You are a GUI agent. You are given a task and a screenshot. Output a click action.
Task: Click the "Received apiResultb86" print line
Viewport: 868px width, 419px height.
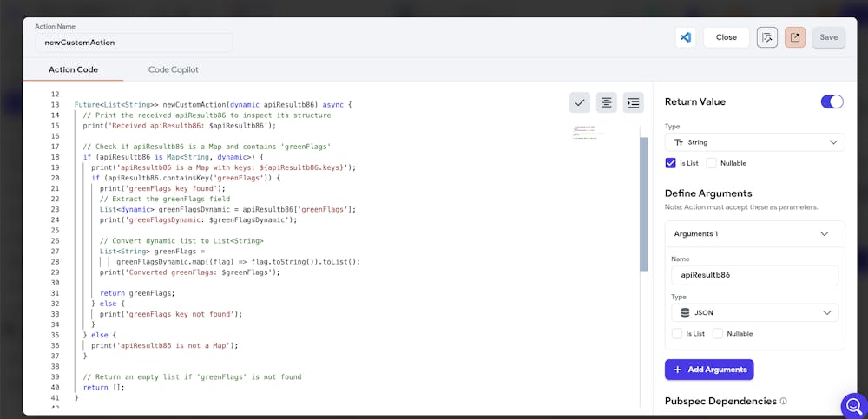coord(180,126)
